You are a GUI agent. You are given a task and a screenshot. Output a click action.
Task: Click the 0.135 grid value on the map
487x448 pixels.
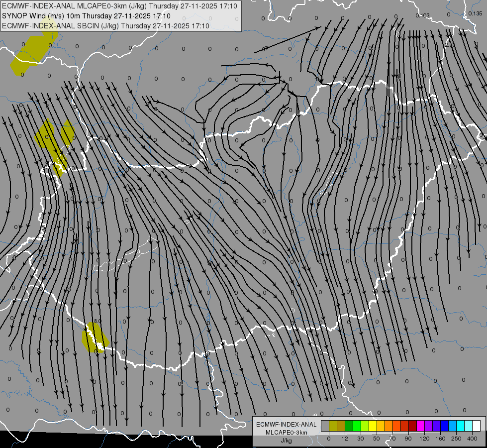(475, 13)
